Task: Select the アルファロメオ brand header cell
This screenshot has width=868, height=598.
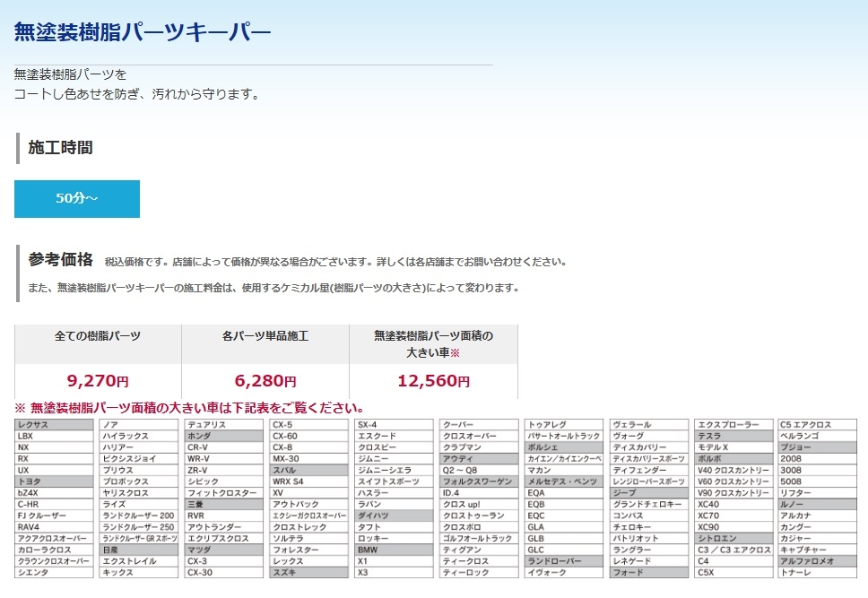Action: pyautogui.click(x=820, y=561)
